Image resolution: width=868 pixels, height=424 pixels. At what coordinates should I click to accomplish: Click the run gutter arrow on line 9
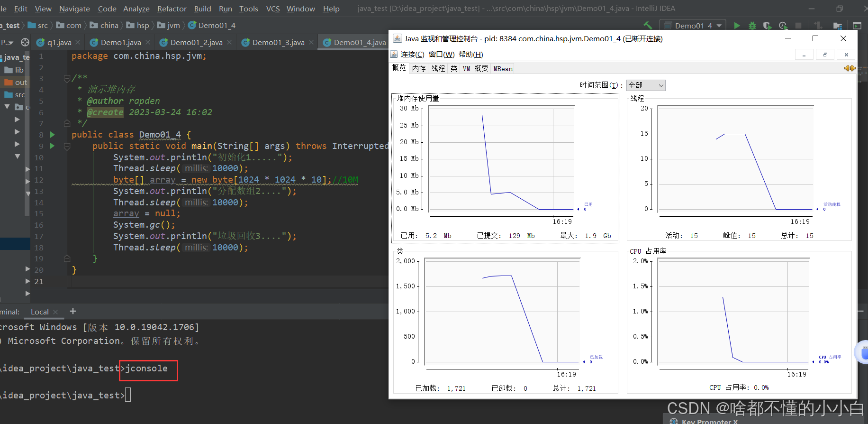click(x=52, y=146)
